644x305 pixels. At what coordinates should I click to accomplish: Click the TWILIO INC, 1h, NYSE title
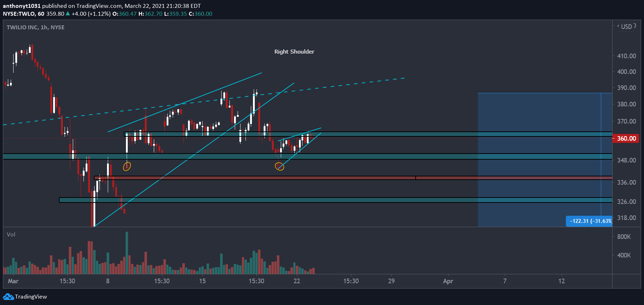point(36,27)
